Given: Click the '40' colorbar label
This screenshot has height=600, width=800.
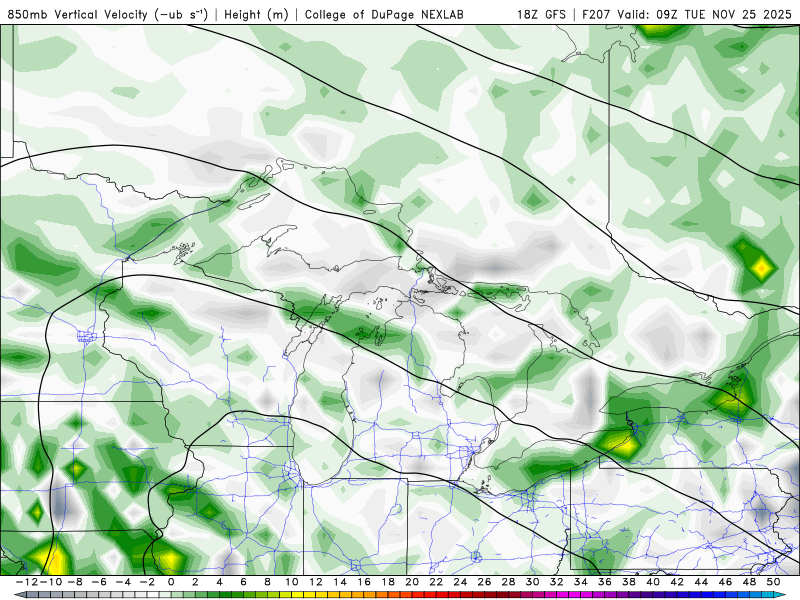Looking at the screenshot, I should 653,582.
